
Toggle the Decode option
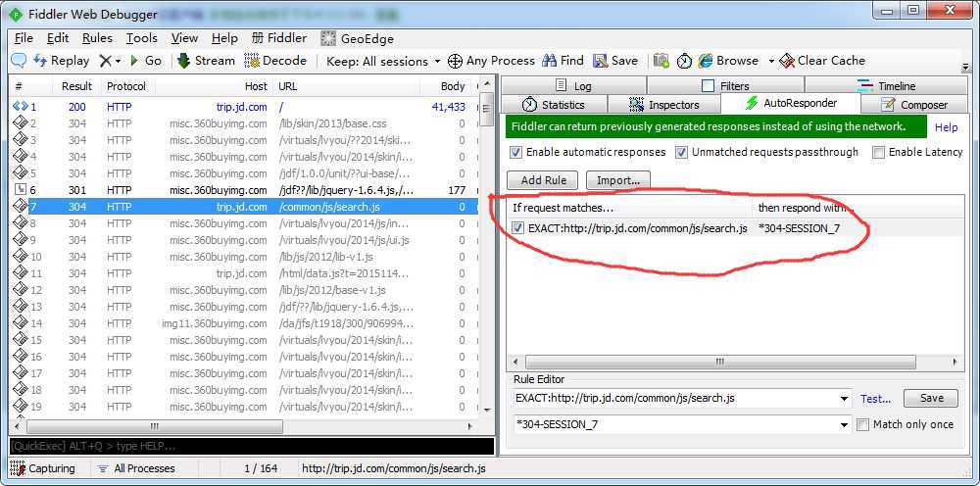click(275, 61)
